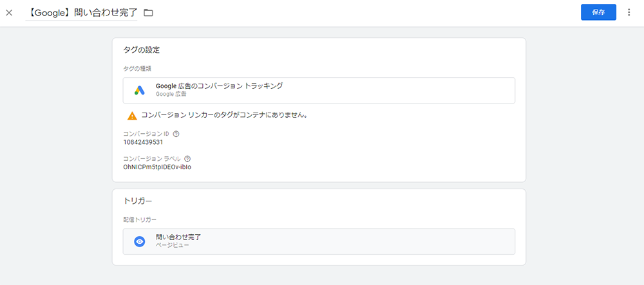644x285 pixels.
Task: Click the Google Ads logo icon
Action: pyautogui.click(x=139, y=90)
